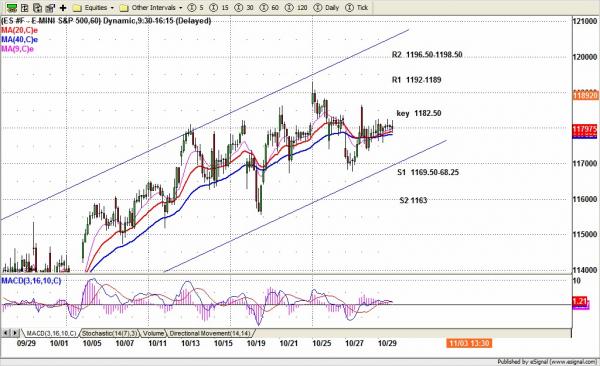Click the black plus crosshair icon
This screenshot has height=366, width=600.
(x=63, y=7)
